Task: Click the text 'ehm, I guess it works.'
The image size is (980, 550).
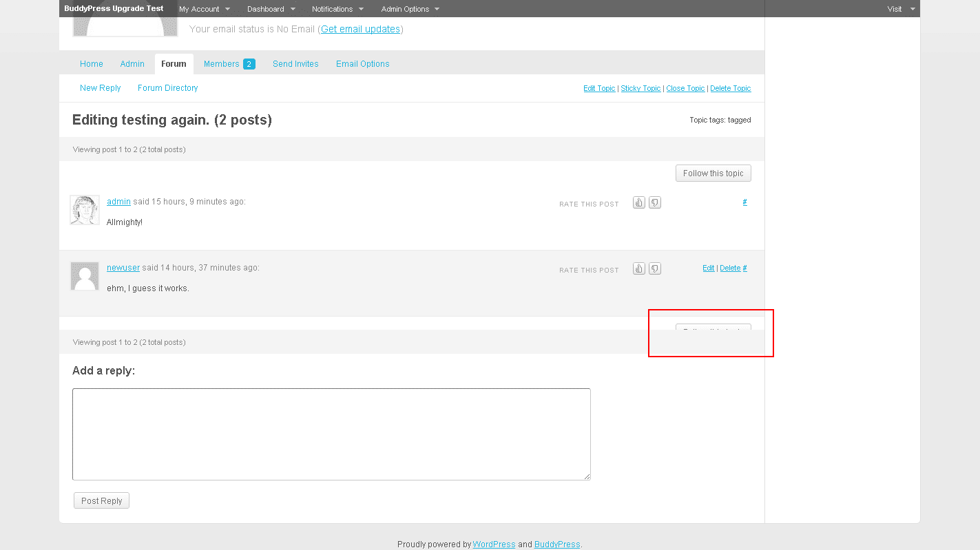Action: pos(148,288)
